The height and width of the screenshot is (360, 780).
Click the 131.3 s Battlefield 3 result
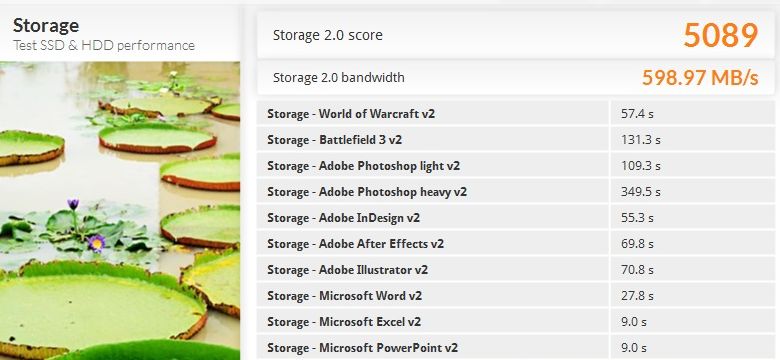[640, 140]
